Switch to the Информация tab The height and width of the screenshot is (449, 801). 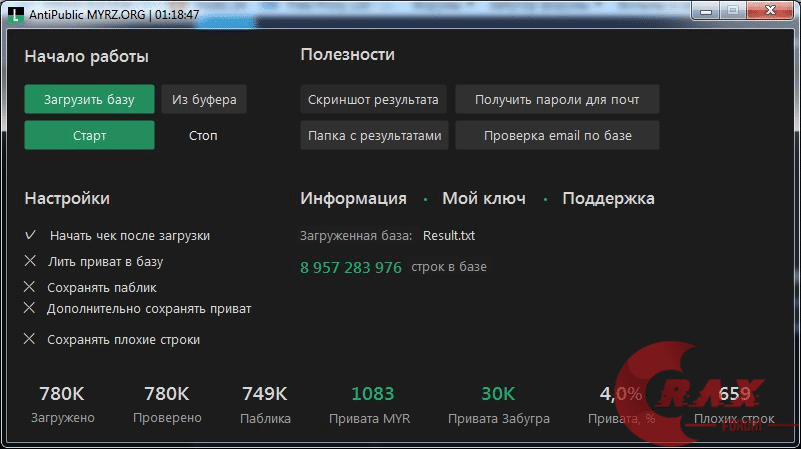click(354, 198)
